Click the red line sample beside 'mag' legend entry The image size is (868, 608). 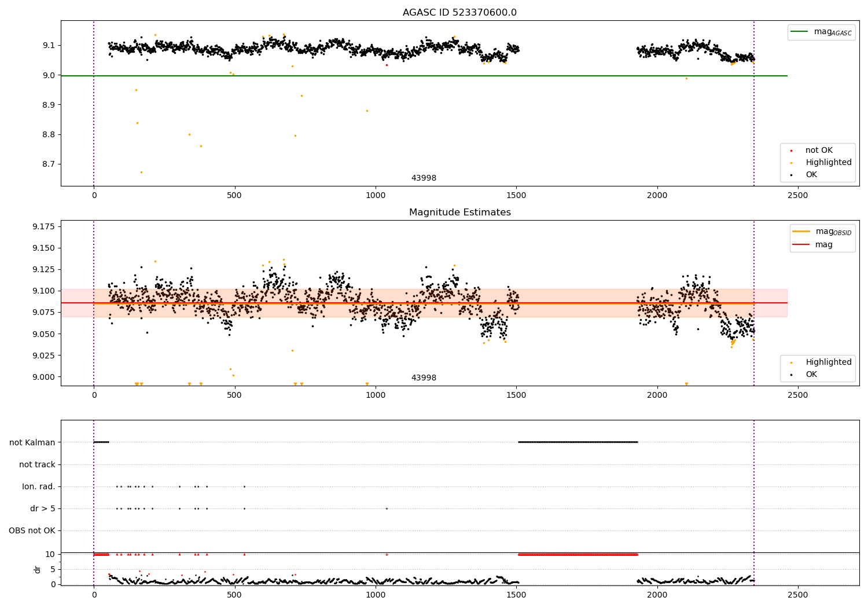pos(801,245)
